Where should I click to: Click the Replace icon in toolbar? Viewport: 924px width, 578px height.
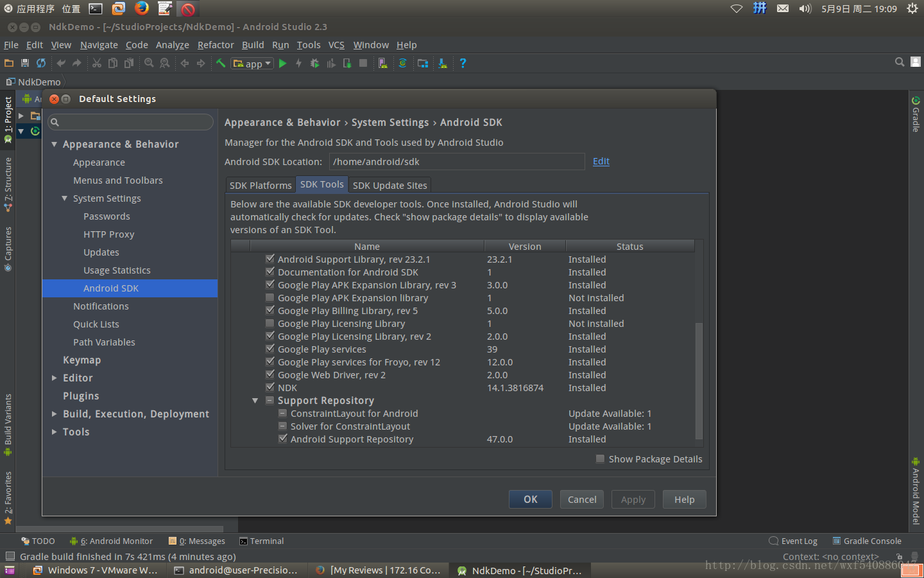coord(165,63)
